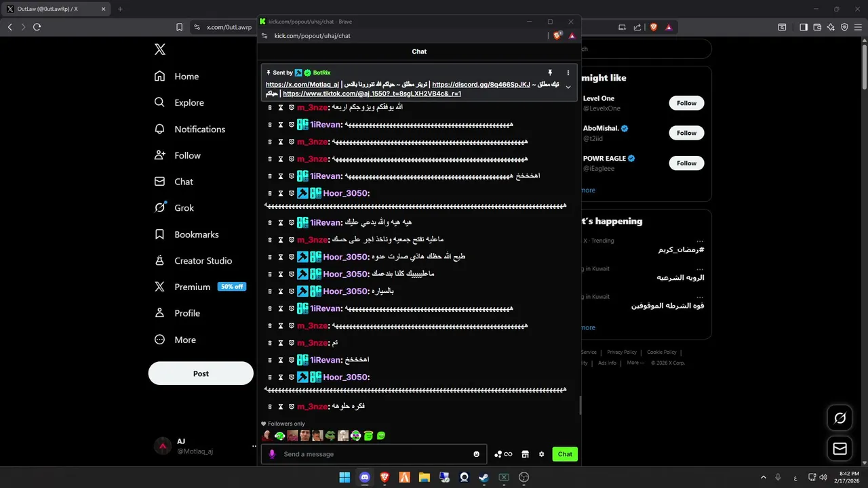The width and height of the screenshot is (868, 488).
Task: Click the X logo in sidebar
Action: [160, 49]
